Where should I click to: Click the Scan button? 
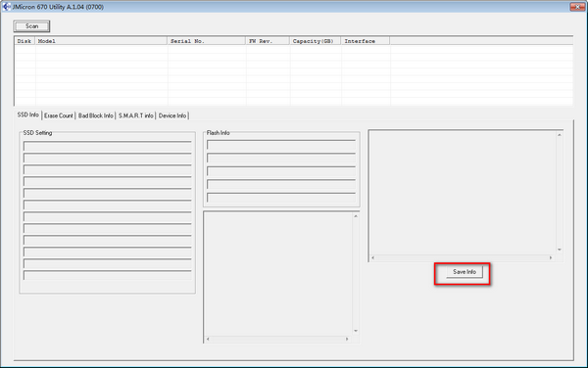coord(31,26)
